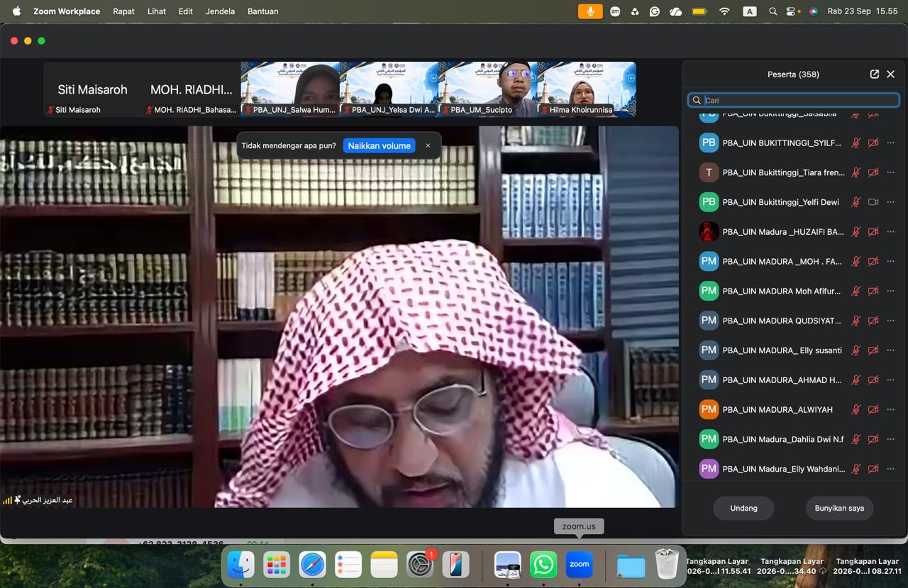
Task: Open Launchpad from the Dock
Action: tap(277, 565)
